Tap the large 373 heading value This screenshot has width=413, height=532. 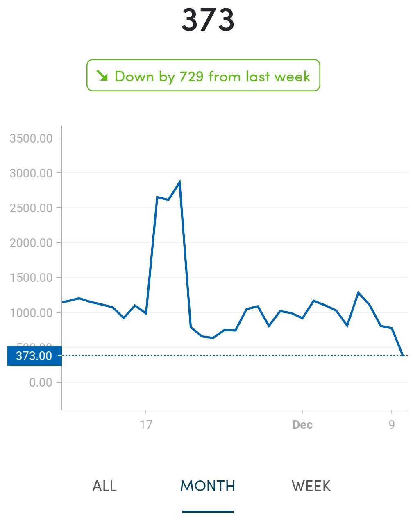click(x=208, y=20)
